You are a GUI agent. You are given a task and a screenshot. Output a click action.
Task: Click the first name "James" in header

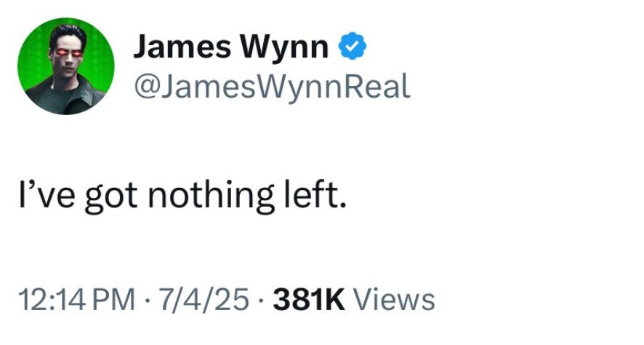pyautogui.click(x=182, y=47)
